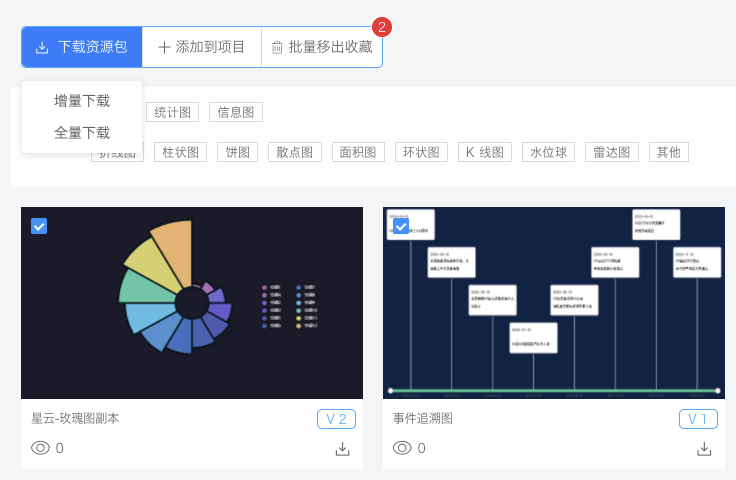
Task: Select the 面积图 chart type tag
Action: tap(358, 152)
